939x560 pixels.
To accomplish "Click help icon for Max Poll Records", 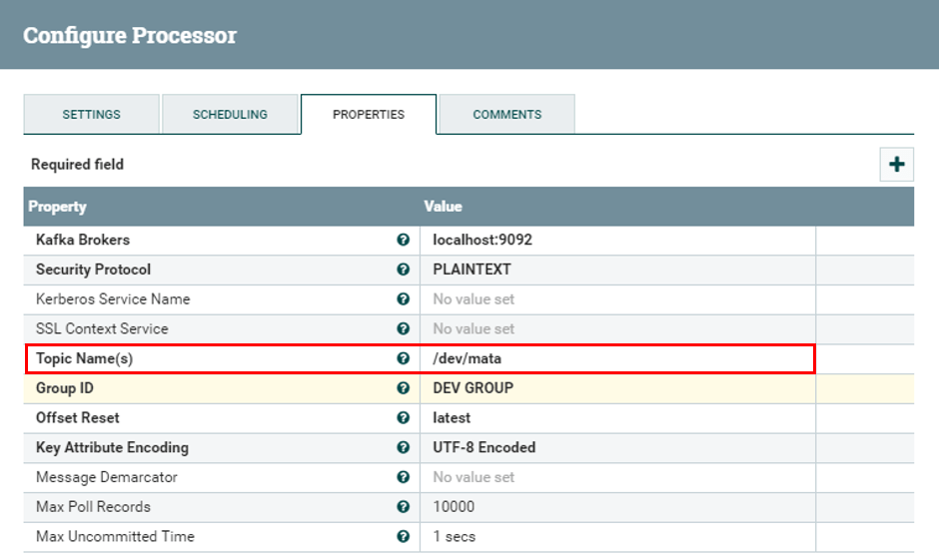I will coord(403,507).
